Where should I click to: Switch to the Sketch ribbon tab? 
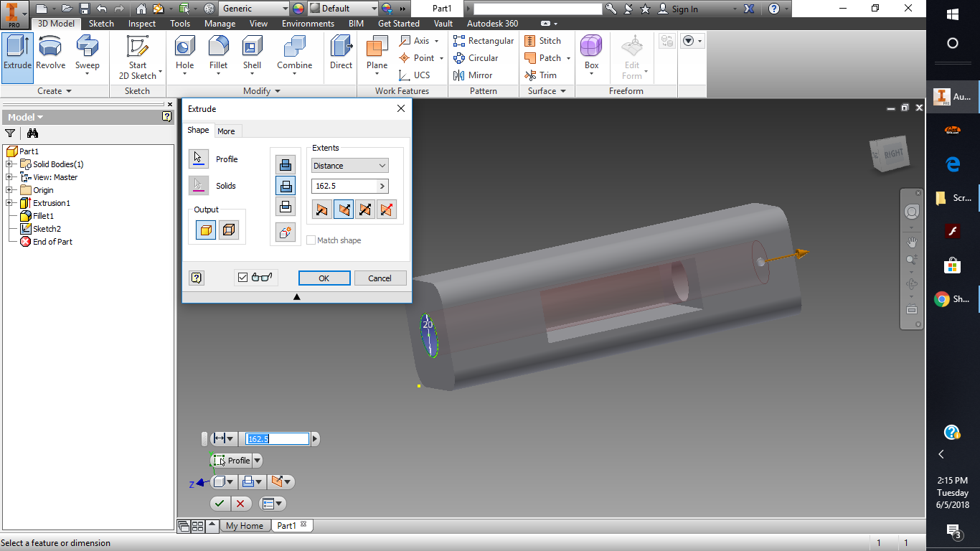click(x=101, y=24)
